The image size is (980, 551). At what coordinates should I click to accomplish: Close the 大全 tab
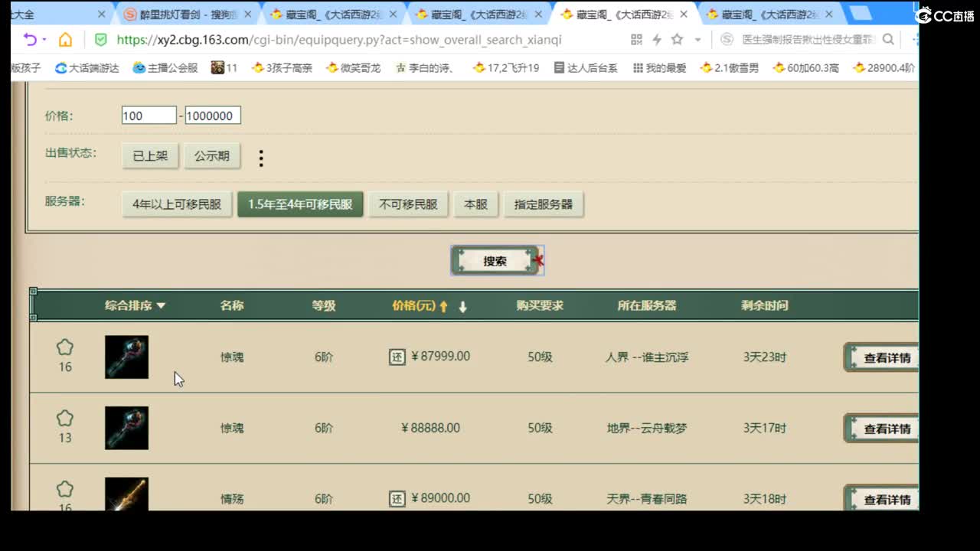(102, 15)
